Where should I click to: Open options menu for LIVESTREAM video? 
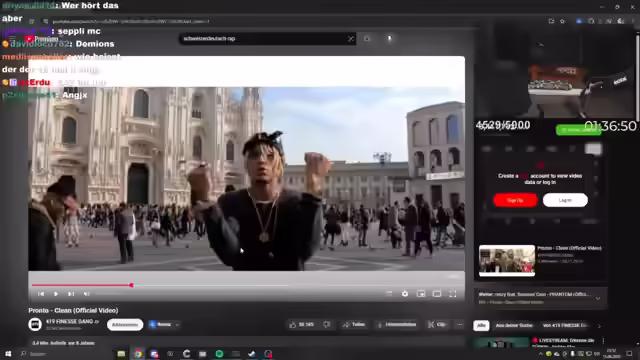pyautogui.click(x=603, y=341)
